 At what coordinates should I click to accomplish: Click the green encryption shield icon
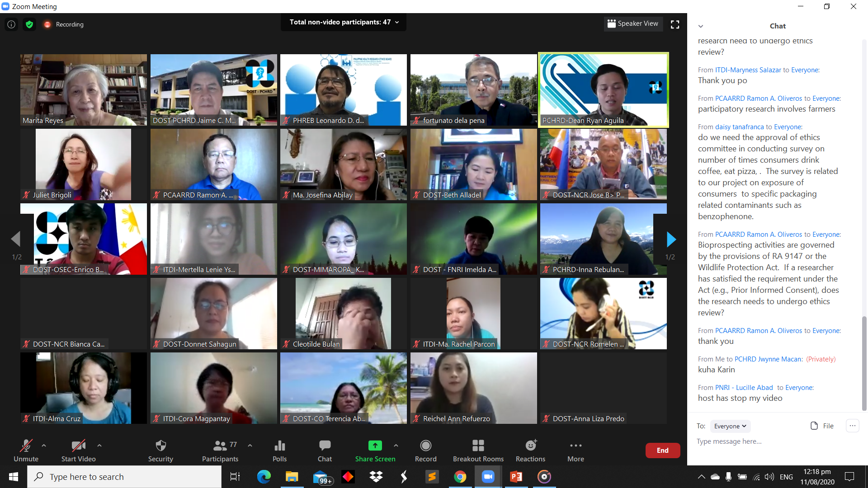click(x=29, y=24)
